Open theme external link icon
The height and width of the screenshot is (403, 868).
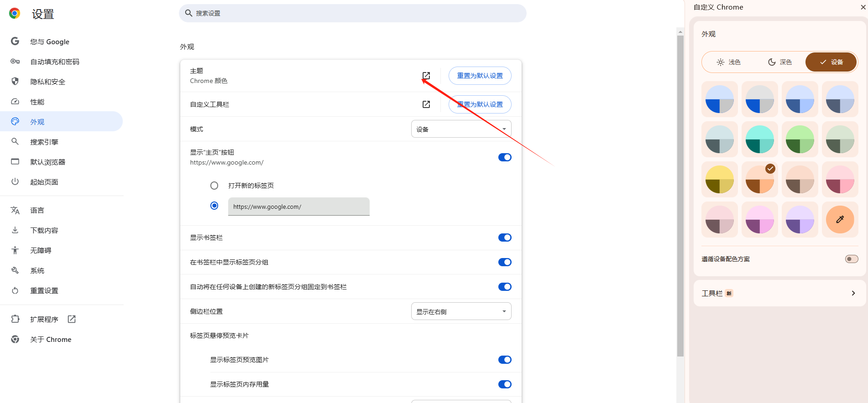pos(426,76)
